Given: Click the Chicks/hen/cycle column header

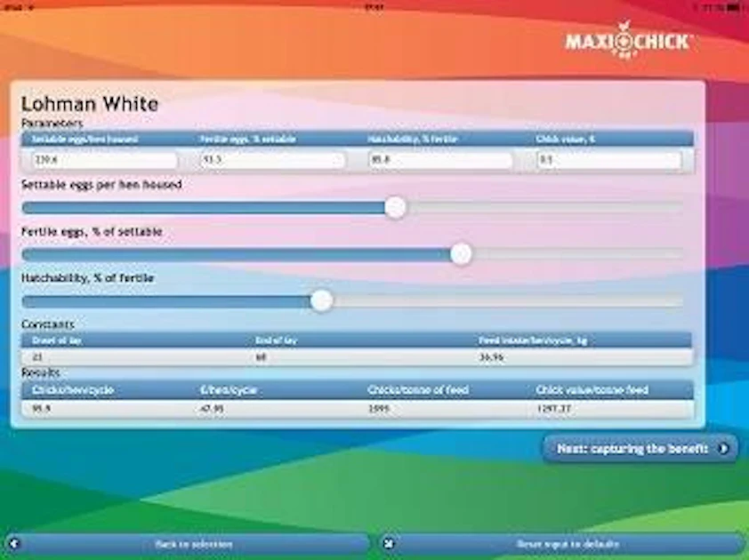Looking at the screenshot, I should click(73, 390).
